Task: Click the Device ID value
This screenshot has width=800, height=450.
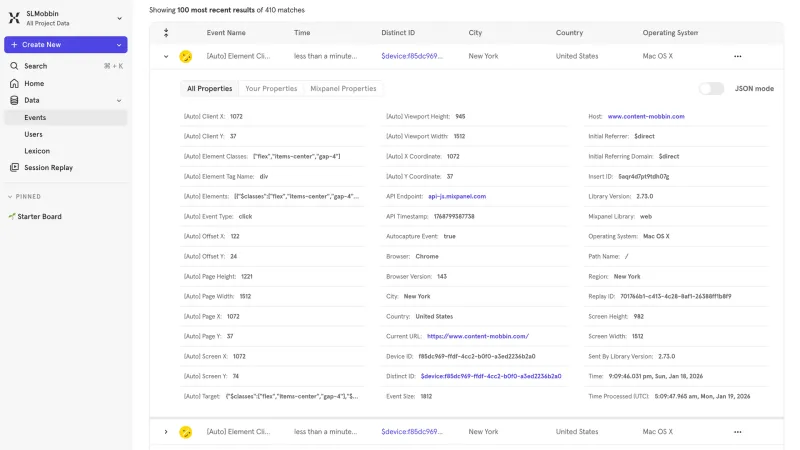Action: click(477, 356)
